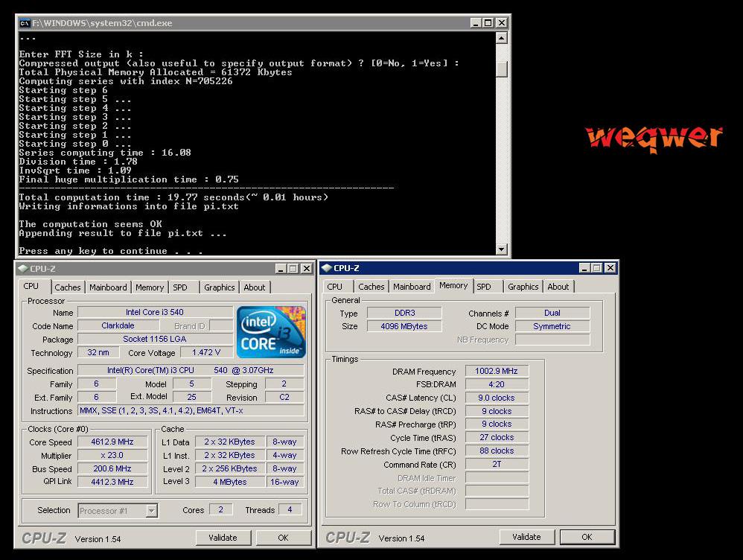Open the Caches tab in left CPU-Z

point(67,287)
